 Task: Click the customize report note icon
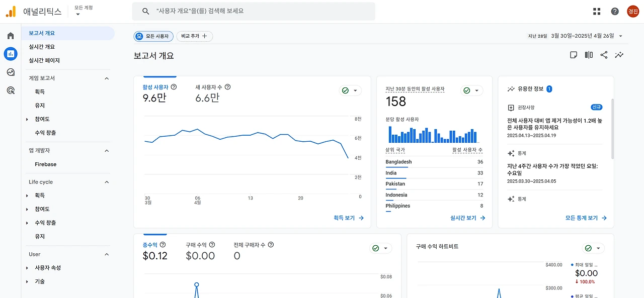coord(574,55)
